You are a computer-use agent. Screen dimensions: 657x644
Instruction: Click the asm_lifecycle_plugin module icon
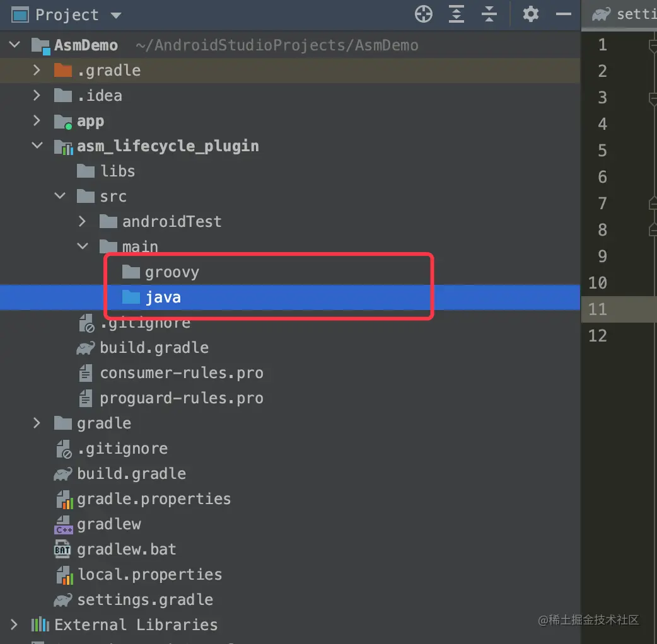click(x=63, y=147)
